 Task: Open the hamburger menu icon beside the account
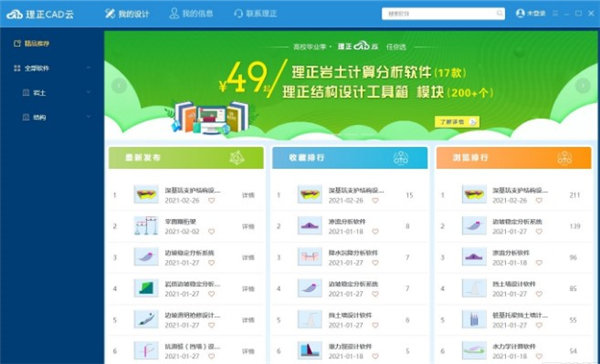point(555,13)
